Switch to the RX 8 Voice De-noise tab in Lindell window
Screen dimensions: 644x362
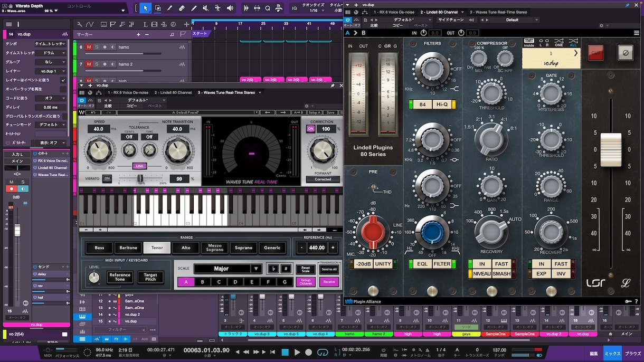[x=394, y=12]
